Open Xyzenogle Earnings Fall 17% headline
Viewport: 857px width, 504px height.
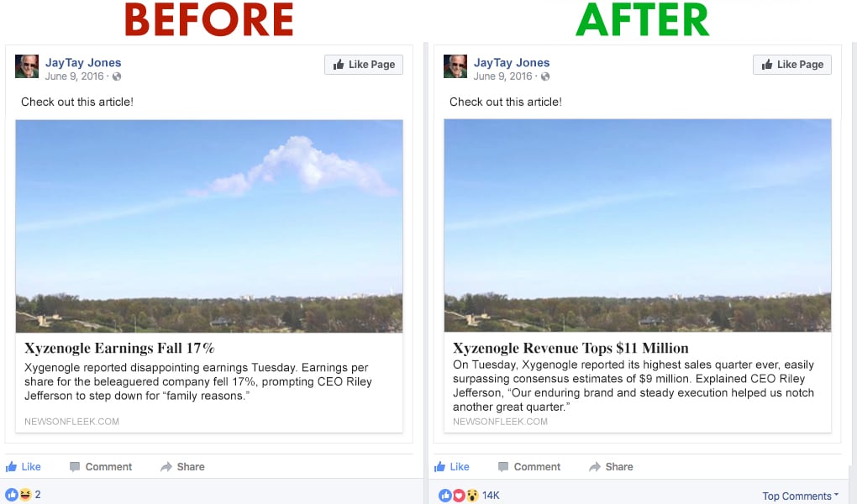click(119, 349)
